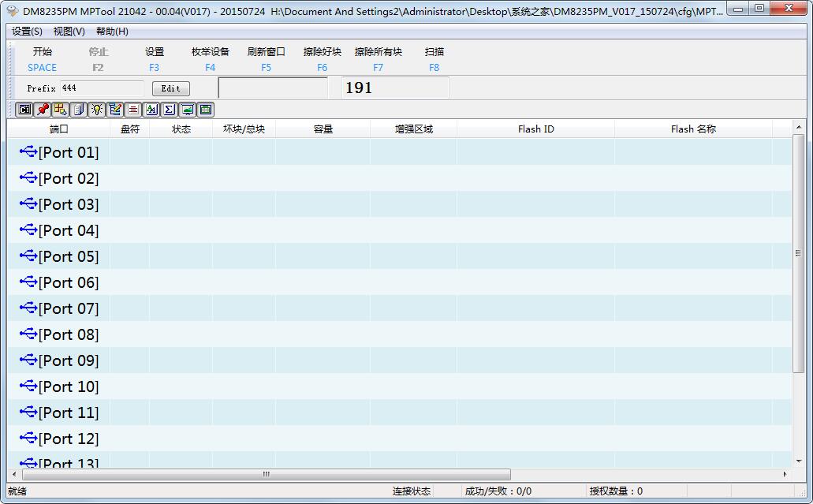
Task: Click the light bulb toolbar icon
Action: [x=97, y=110]
